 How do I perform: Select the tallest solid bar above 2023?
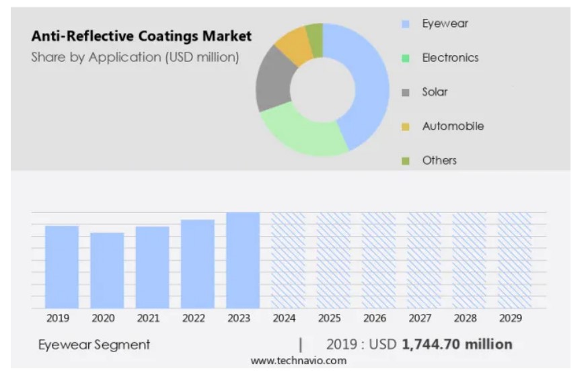pyautogui.click(x=243, y=260)
